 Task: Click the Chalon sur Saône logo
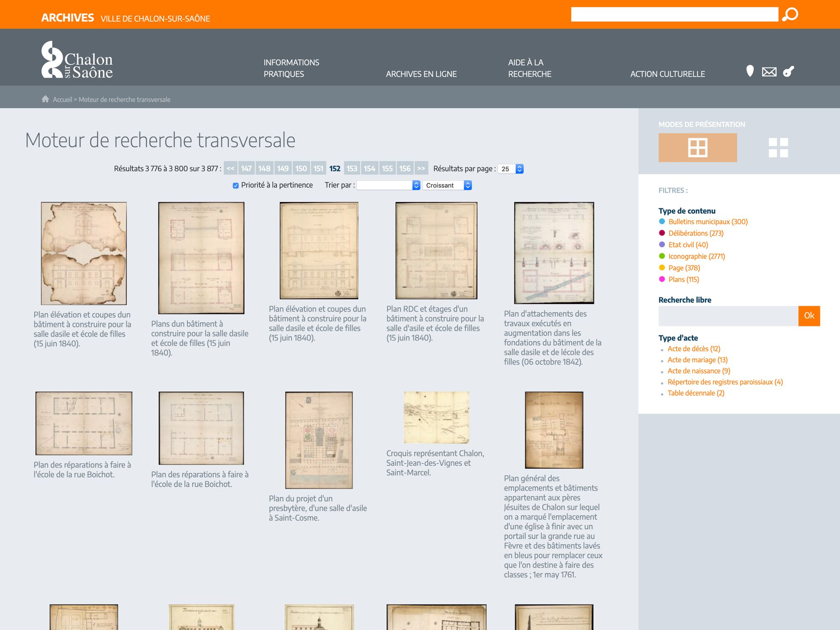coord(77,60)
